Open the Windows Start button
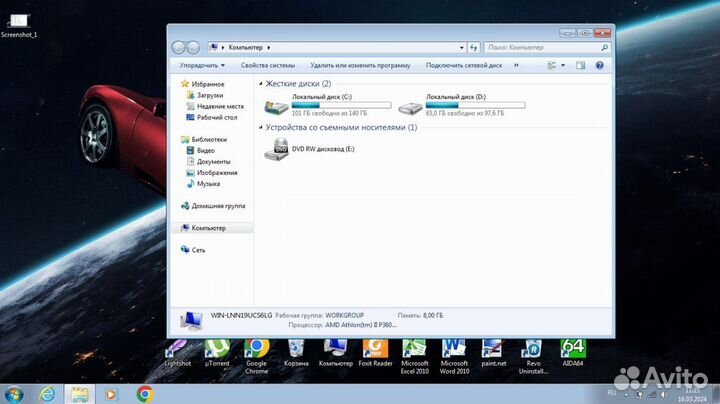Image resolution: width=720 pixels, height=404 pixels. (14, 394)
